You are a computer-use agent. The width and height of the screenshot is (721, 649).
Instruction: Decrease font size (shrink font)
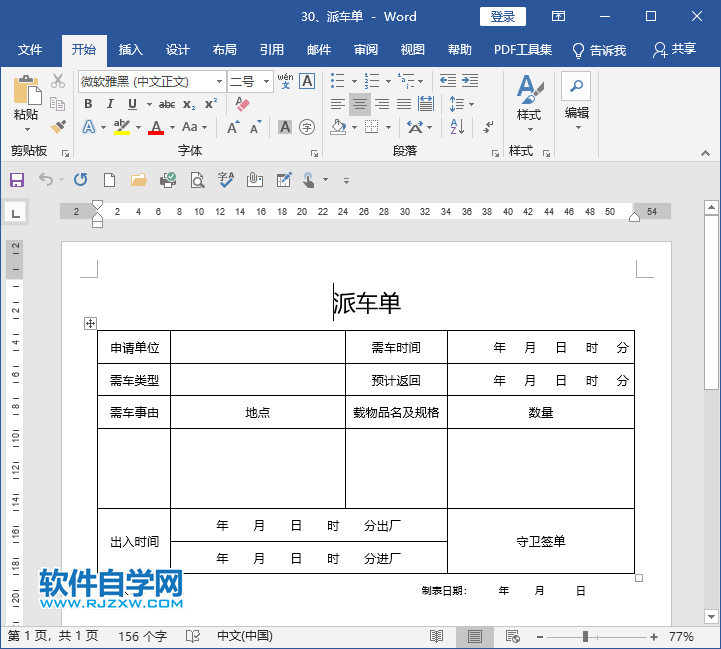(256, 127)
